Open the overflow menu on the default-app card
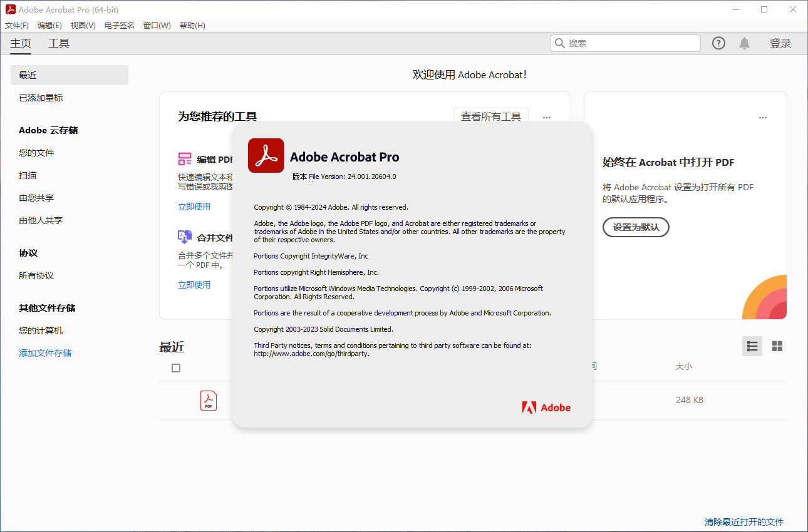 point(762,118)
